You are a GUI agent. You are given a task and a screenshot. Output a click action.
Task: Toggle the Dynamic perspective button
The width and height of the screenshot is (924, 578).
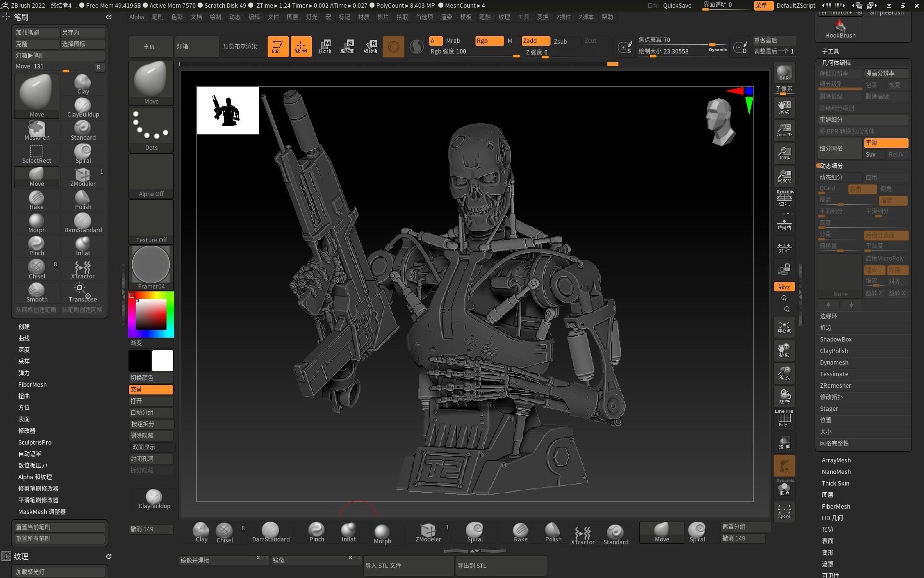784,198
